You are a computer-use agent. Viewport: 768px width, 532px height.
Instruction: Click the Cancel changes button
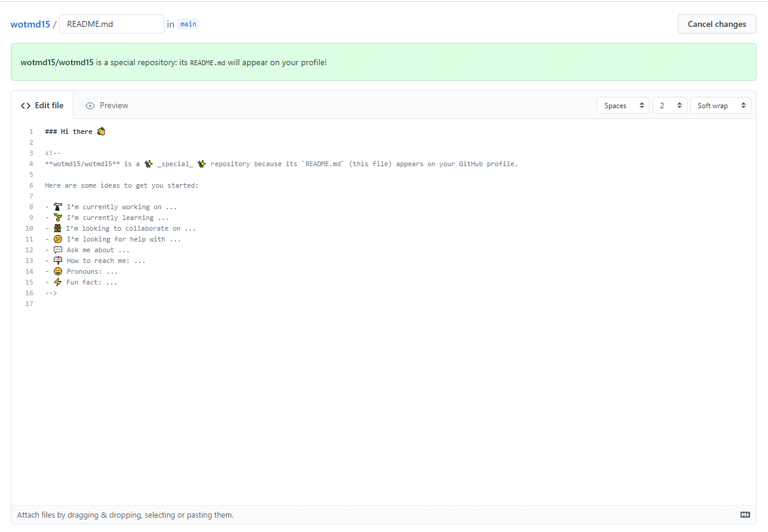click(x=716, y=24)
